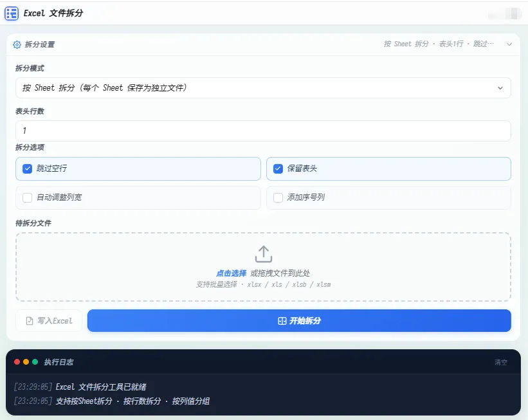Viewport: 528px width, 420px height.
Task: Enable the 添加序号列 checkbox
Action: (x=278, y=197)
